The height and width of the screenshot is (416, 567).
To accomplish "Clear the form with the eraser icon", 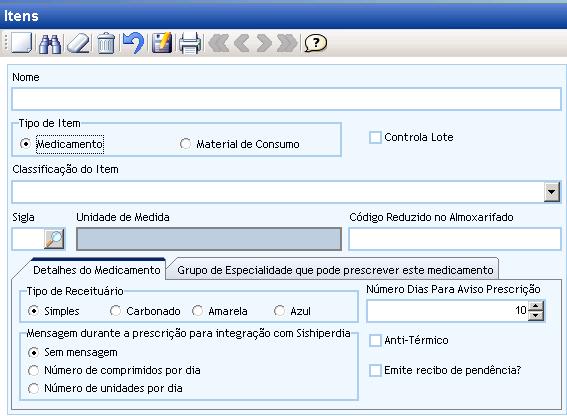I will [x=78, y=44].
